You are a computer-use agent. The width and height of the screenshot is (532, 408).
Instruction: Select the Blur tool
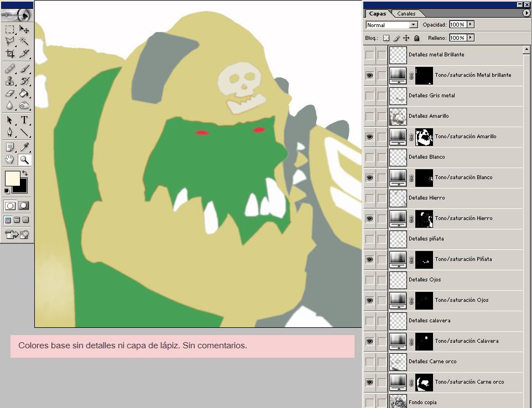pos(10,105)
